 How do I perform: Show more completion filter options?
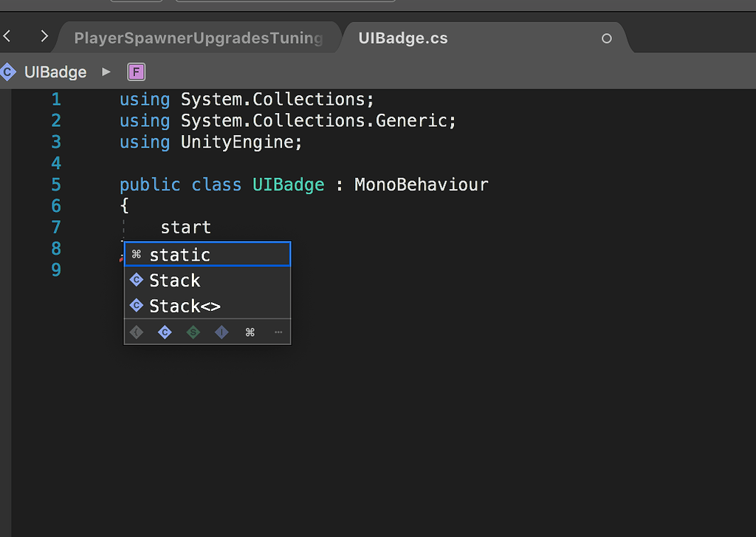coord(278,332)
